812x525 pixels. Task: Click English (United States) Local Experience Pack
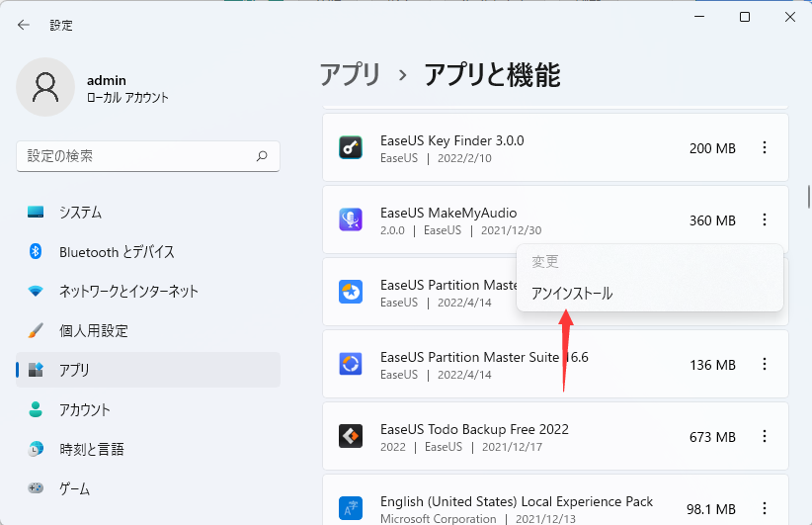click(x=517, y=501)
